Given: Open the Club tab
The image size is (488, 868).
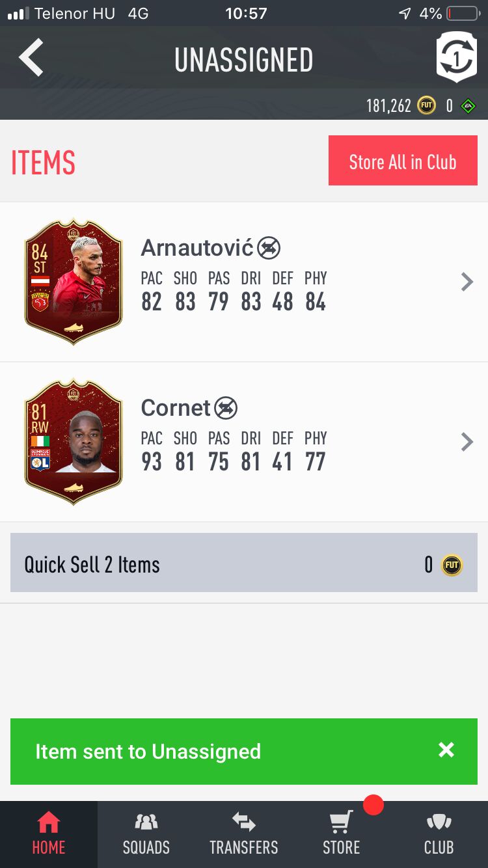Looking at the screenshot, I should coord(439,834).
